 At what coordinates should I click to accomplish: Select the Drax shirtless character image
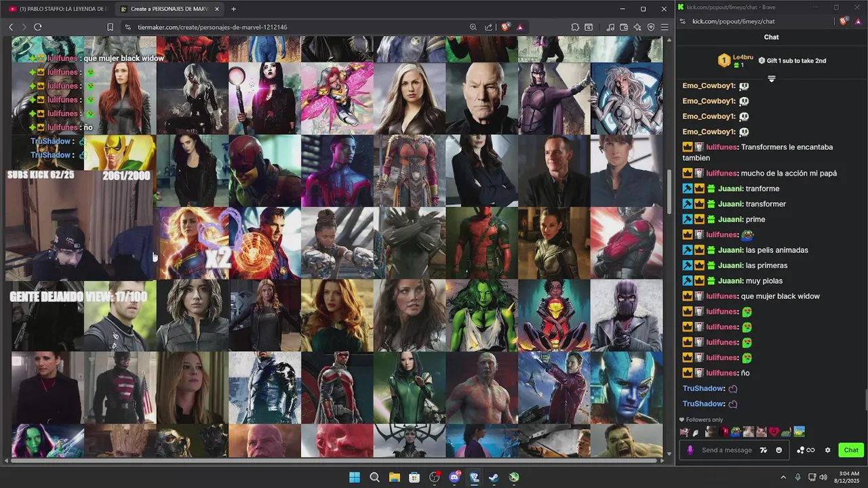481,388
